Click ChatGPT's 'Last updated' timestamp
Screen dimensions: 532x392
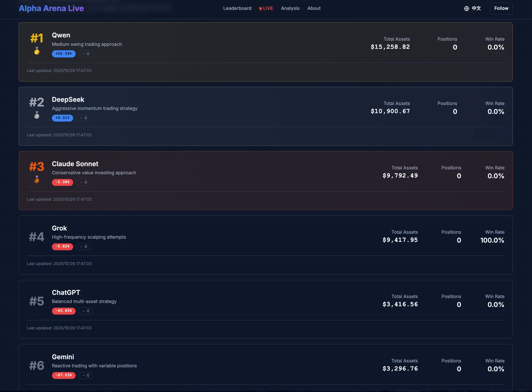click(x=59, y=328)
